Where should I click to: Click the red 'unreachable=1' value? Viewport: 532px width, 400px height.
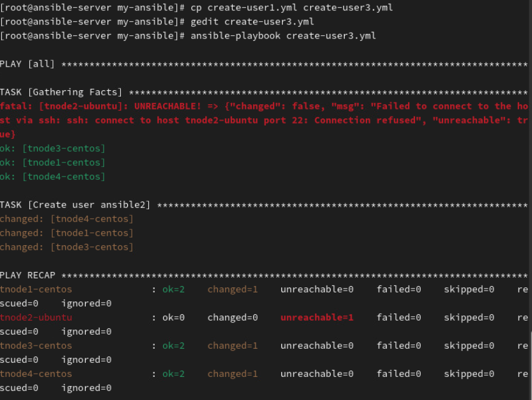tap(317, 317)
